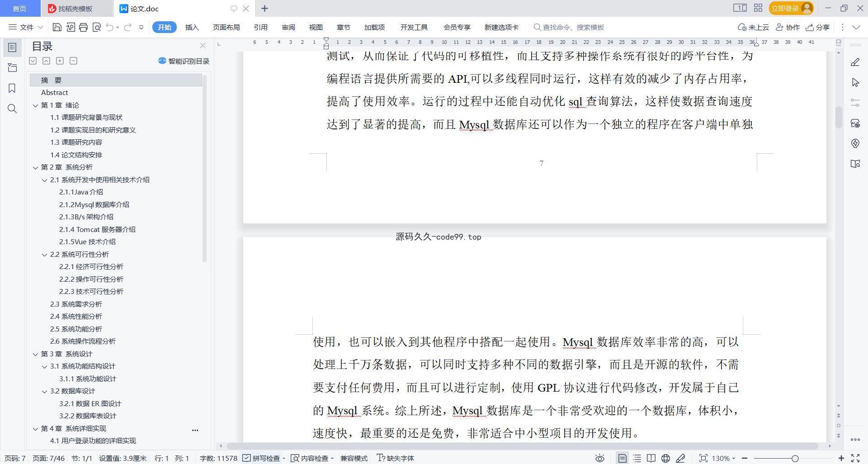Viewport: 868px width, 464px height.
Task: Expand all outline levels icon
Action: click(33, 61)
